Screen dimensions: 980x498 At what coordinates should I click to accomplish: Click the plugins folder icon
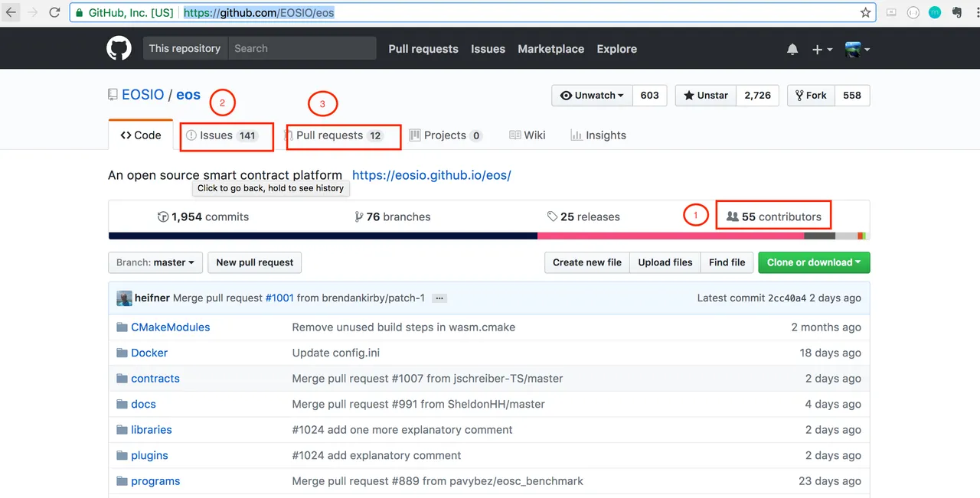(122, 455)
